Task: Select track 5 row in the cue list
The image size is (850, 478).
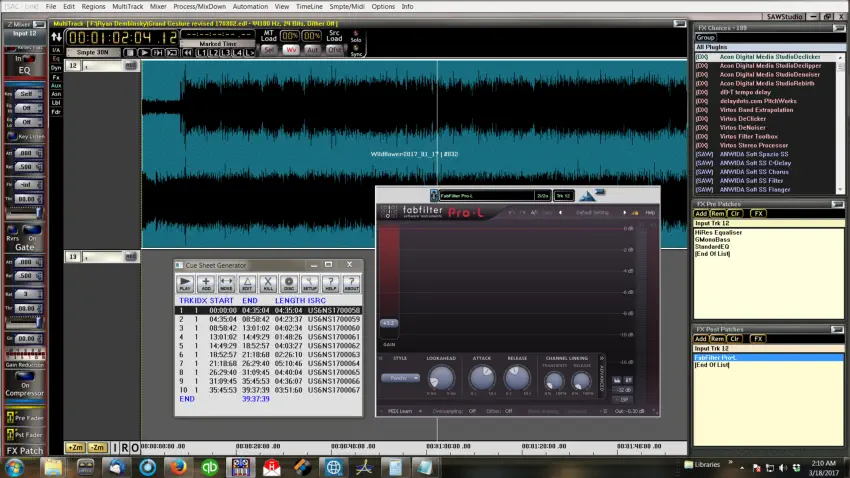Action: 270,345
